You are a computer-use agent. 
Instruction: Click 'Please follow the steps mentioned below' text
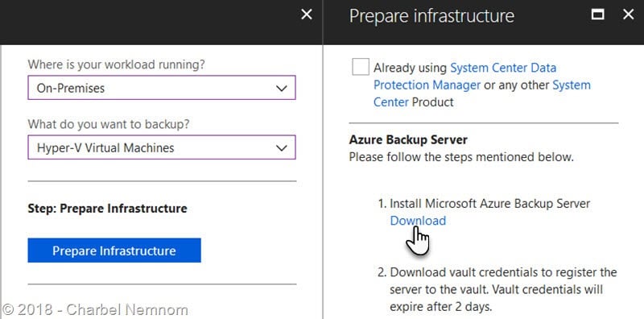pyautogui.click(x=461, y=157)
